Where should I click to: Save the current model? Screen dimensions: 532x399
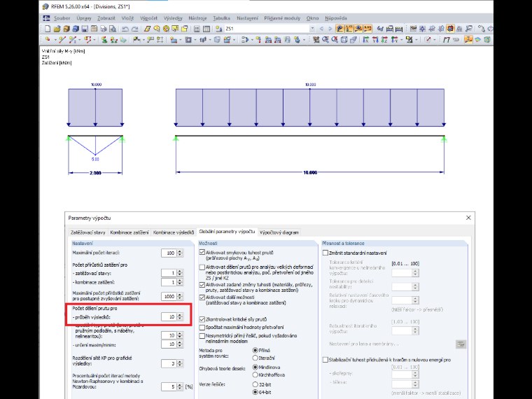pyautogui.click(x=85, y=29)
